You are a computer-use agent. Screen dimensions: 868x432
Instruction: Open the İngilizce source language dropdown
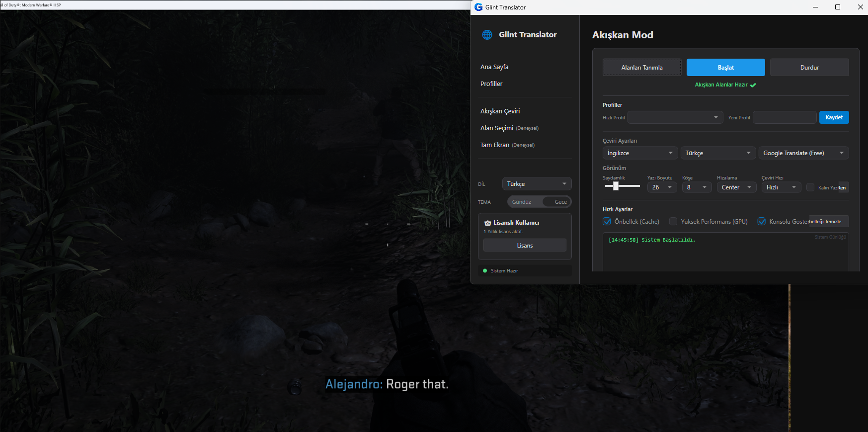click(639, 153)
